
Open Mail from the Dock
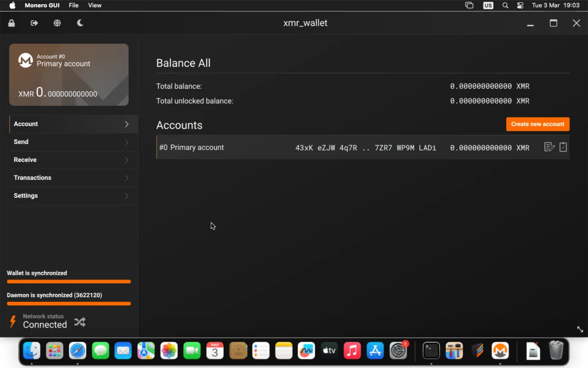tap(123, 351)
